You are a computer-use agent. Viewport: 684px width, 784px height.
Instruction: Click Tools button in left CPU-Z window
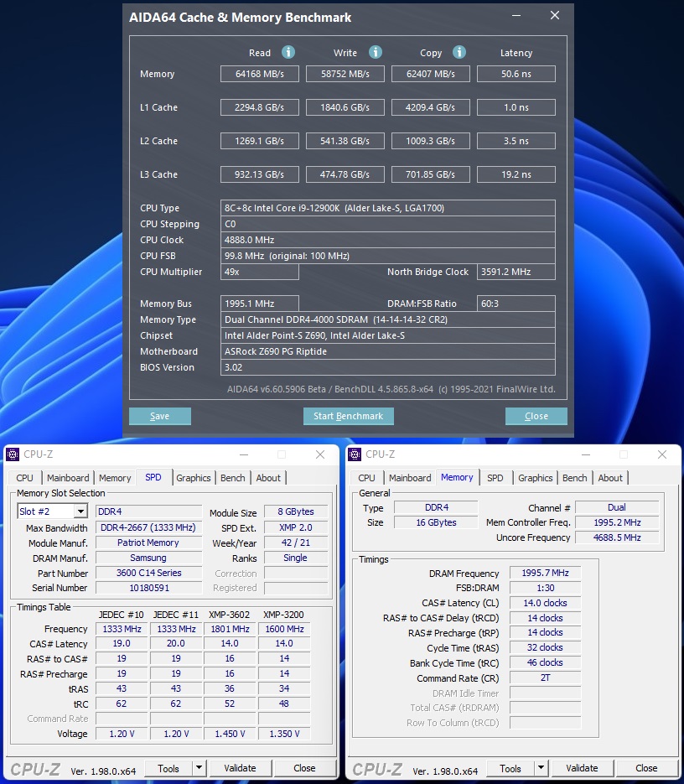point(168,768)
